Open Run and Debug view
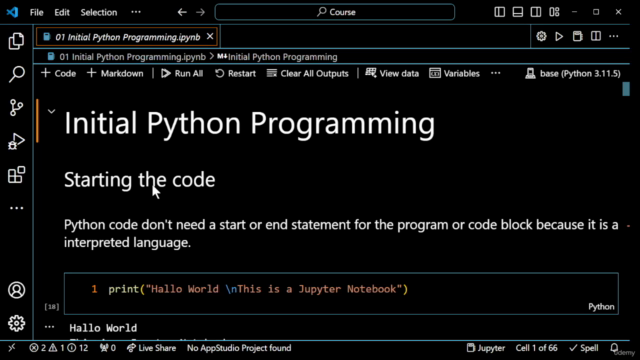Viewport: 640px width, 360px height. (16, 141)
